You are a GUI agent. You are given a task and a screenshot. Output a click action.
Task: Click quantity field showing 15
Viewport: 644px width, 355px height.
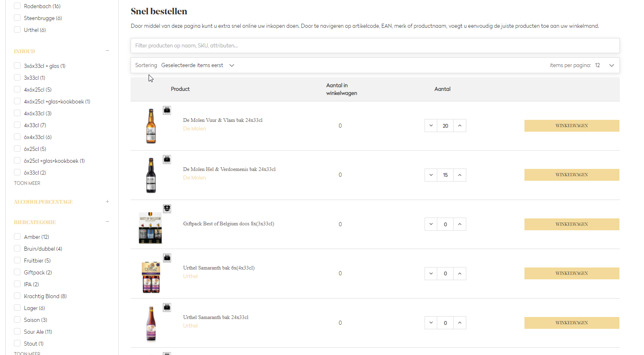(445, 175)
